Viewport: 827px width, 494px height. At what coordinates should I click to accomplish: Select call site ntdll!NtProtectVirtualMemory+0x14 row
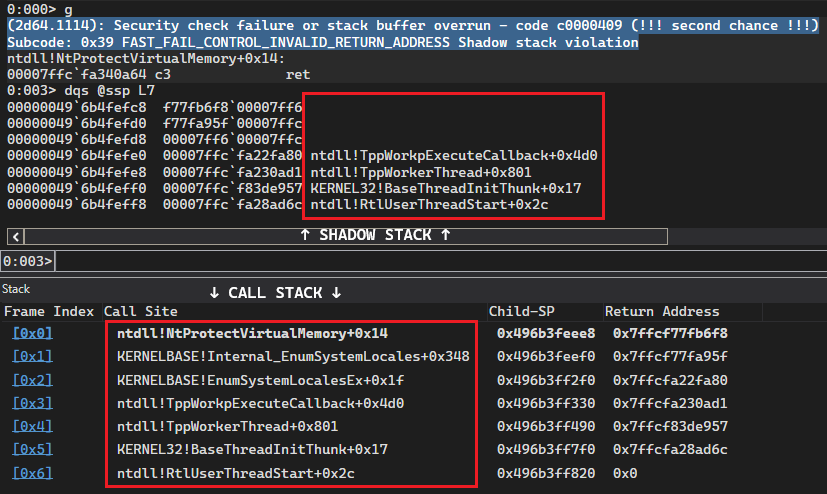(252, 333)
